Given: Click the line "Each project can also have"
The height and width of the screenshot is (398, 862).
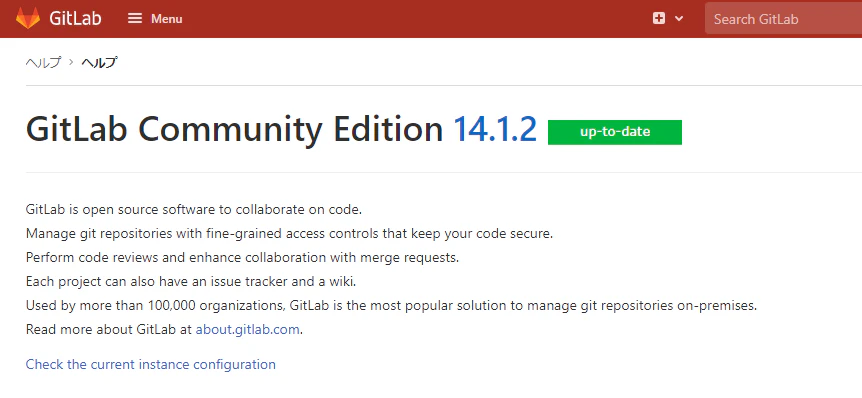Looking at the screenshot, I should click(x=191, y=282).
